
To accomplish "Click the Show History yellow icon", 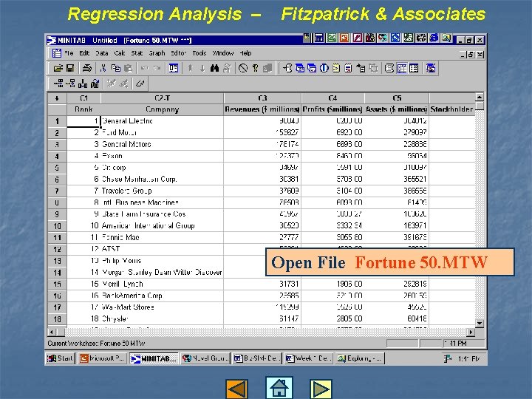I will point(336,68).
